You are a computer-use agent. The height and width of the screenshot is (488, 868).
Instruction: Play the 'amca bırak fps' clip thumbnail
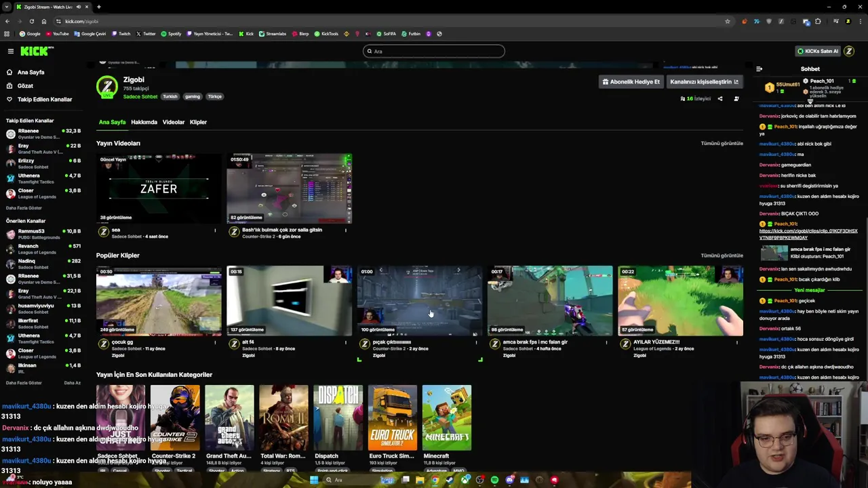tap(550, 301)
